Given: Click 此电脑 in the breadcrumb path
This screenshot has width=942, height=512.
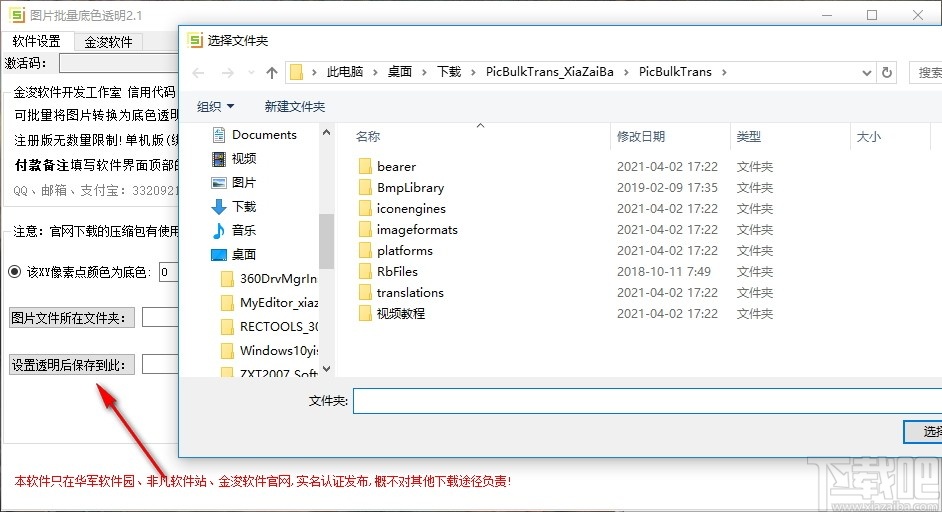Looking at the screenshot, I should 345,72.
